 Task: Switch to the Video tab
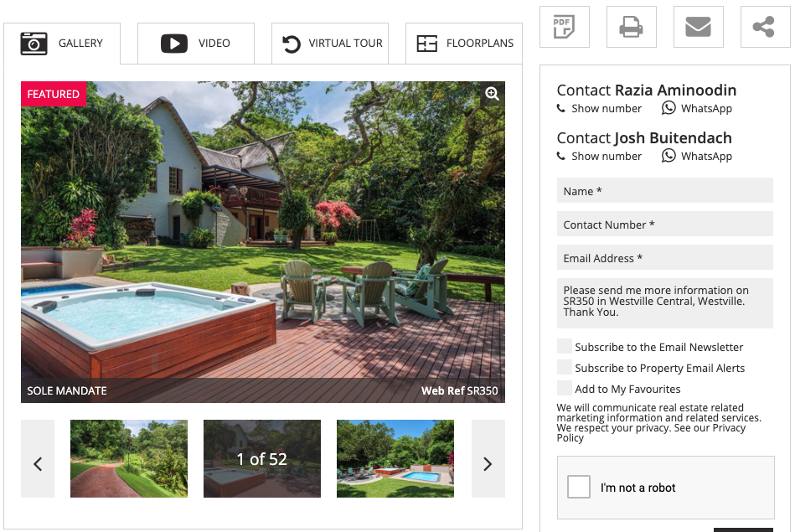pyautogui.click(x=196, y=44)
